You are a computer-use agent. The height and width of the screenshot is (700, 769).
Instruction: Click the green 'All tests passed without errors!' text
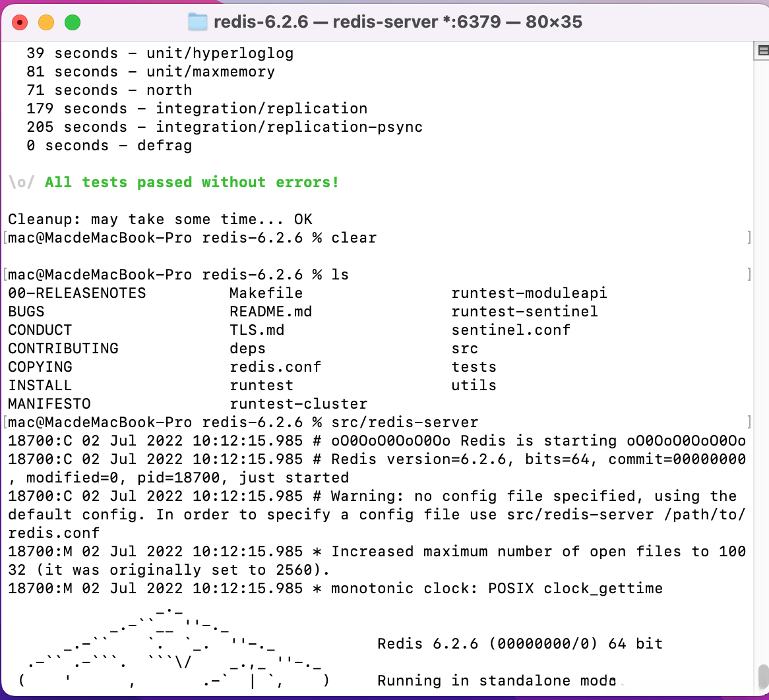point(192,183)
